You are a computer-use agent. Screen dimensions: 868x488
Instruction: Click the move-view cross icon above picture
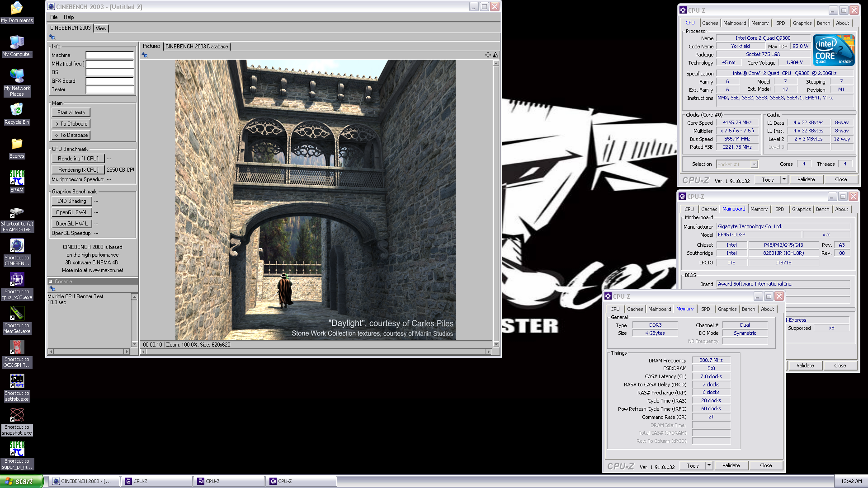[488, 55]
